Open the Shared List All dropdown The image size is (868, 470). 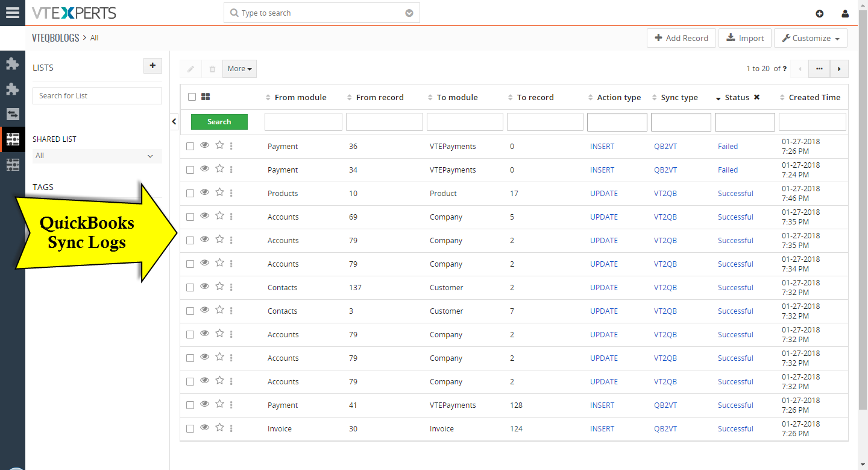coord(97,156)
